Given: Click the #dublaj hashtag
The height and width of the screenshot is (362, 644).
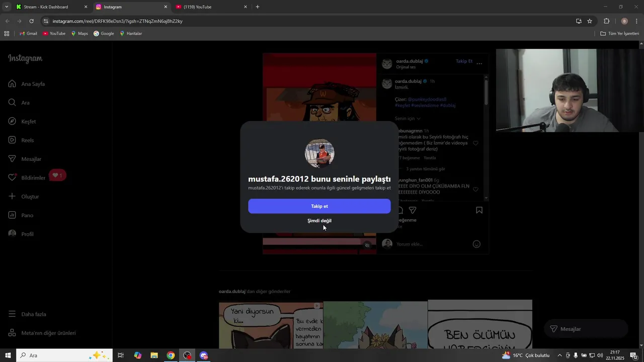Looking at the screenshot, I should 448,106.
